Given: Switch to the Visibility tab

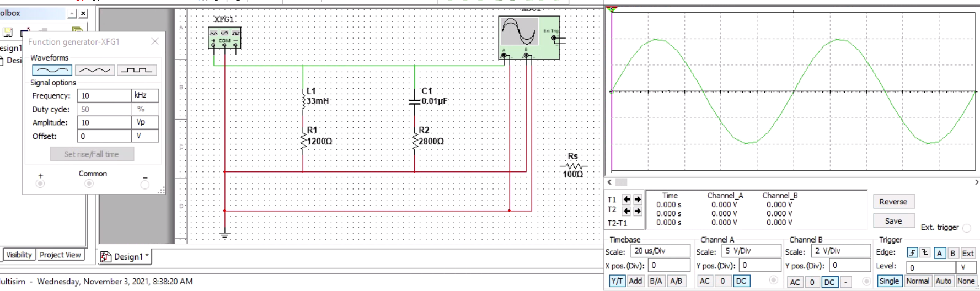Looking at the screenshot, I should coord(19,255).
